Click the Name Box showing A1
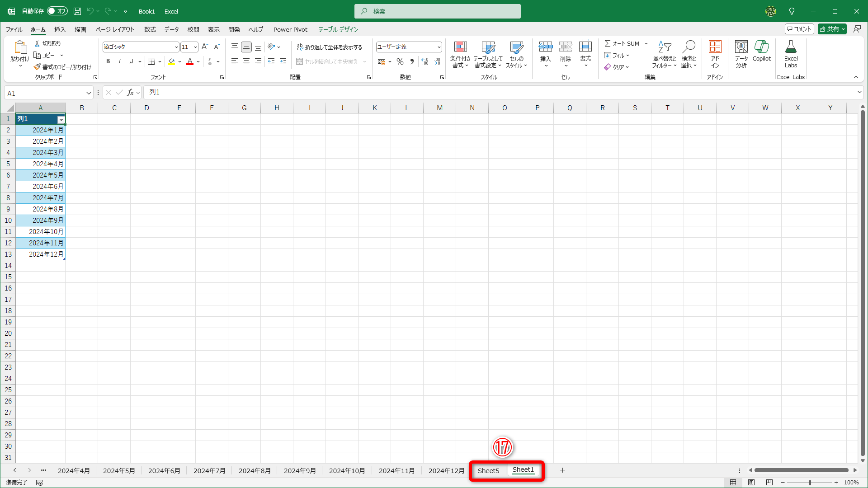The image size is (868, 488). tap(44, 93)
